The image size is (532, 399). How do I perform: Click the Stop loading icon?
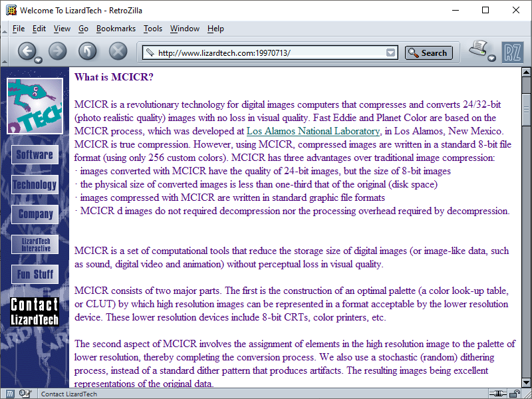[x=116, y=52]
